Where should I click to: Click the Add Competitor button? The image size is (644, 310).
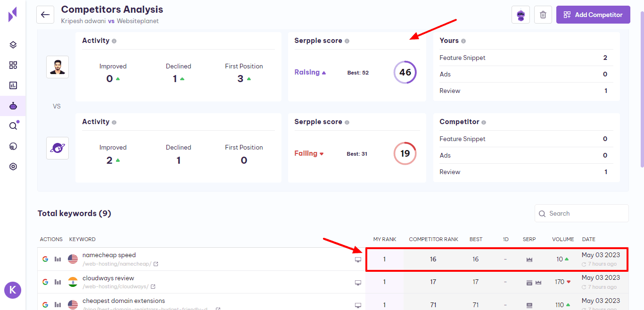coord(593,15)
